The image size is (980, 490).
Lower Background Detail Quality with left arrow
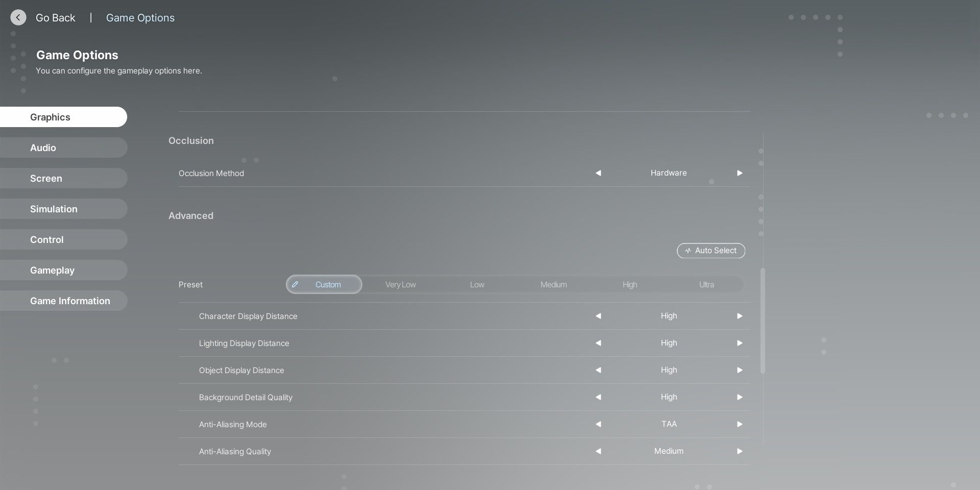pyautogui.click(x=598, y=397)
